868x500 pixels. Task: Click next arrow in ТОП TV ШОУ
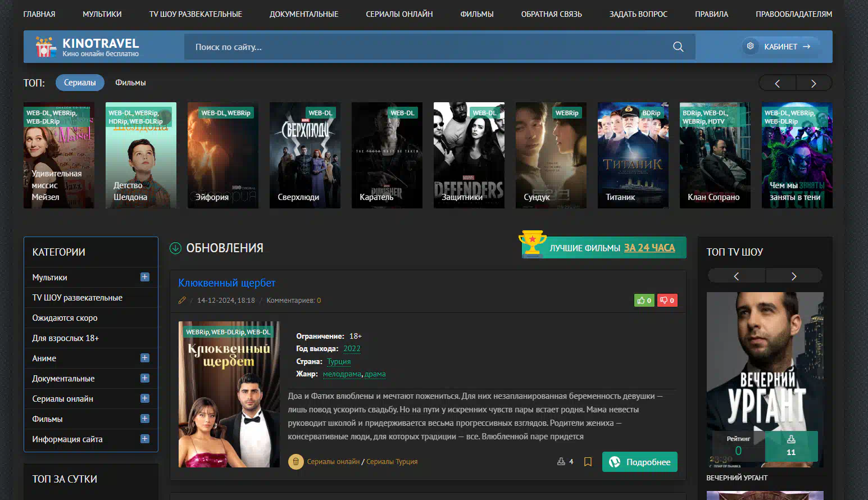(793, 276)
